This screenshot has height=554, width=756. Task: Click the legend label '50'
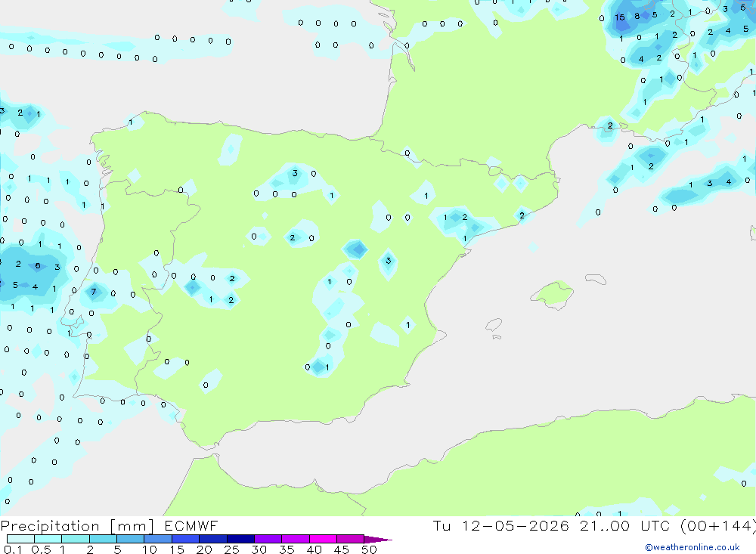[369, 549]
